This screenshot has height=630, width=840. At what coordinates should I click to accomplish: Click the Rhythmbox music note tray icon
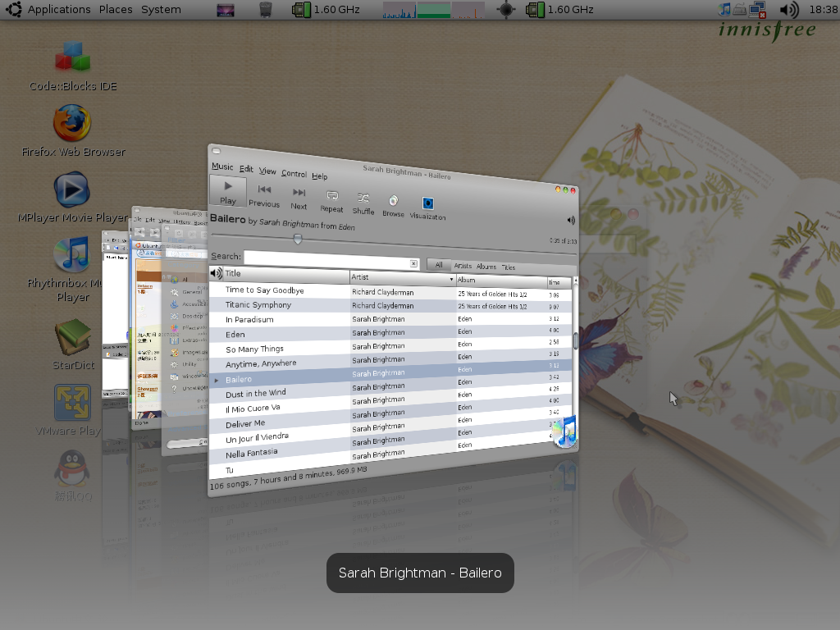tap(724, 9)
